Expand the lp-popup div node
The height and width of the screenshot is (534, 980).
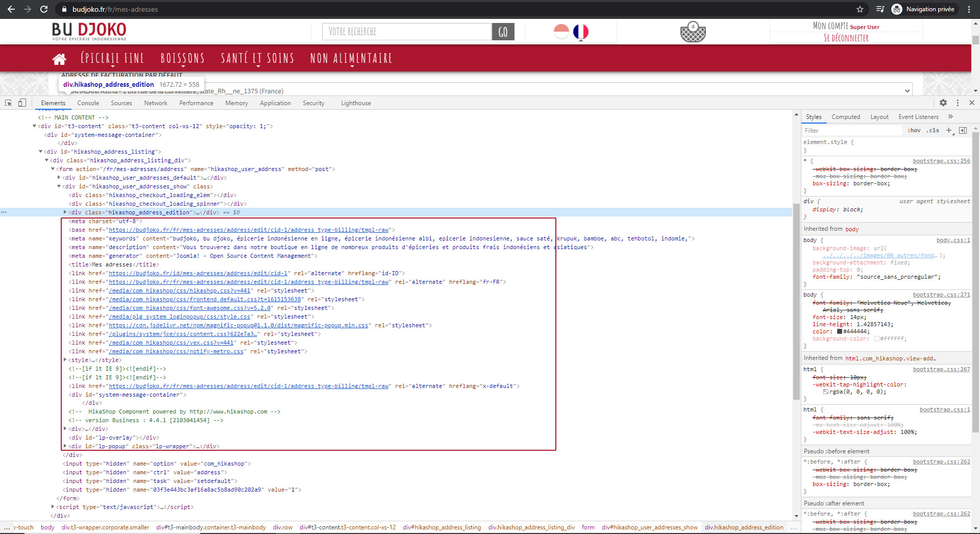click(65, 446)
